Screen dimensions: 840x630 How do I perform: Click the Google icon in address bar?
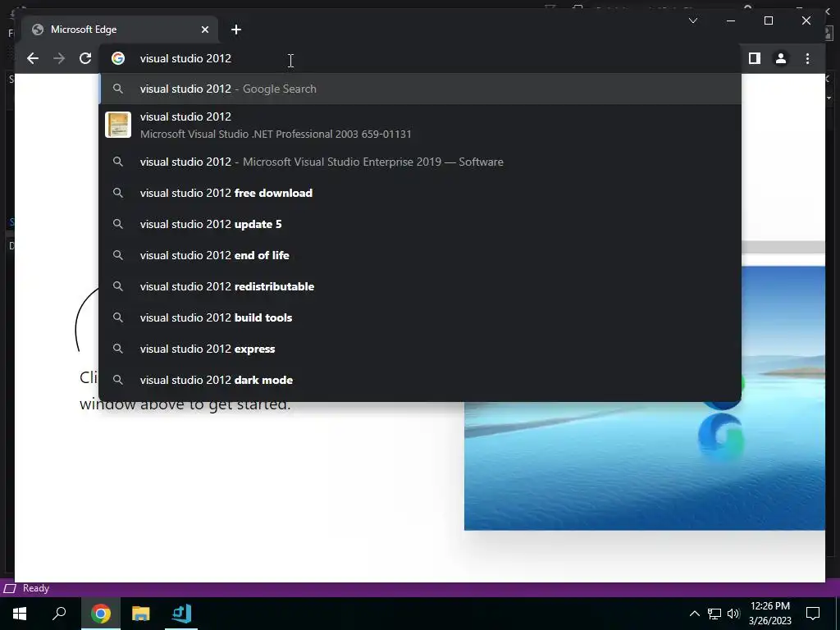point(118,58)
